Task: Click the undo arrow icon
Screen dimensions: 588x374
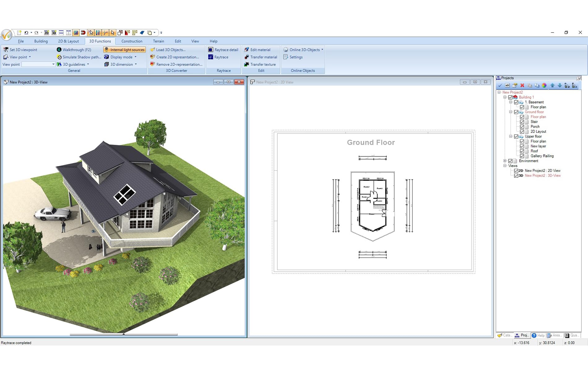Action: pos(26,32)
